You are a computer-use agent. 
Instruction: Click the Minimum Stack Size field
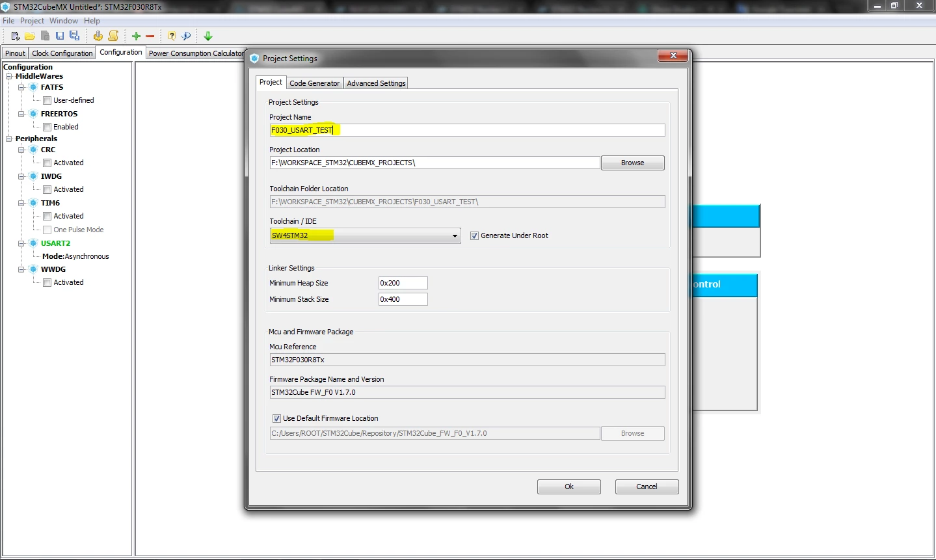(x=403, y=299)
